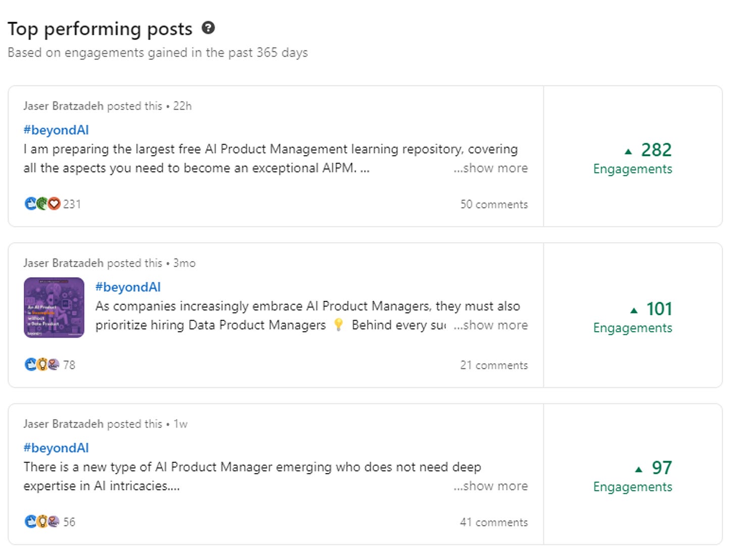The width and height of the screenshot is (735, 560).
Task: Click the 282 Engagements metric
Action: click(633, 158)
